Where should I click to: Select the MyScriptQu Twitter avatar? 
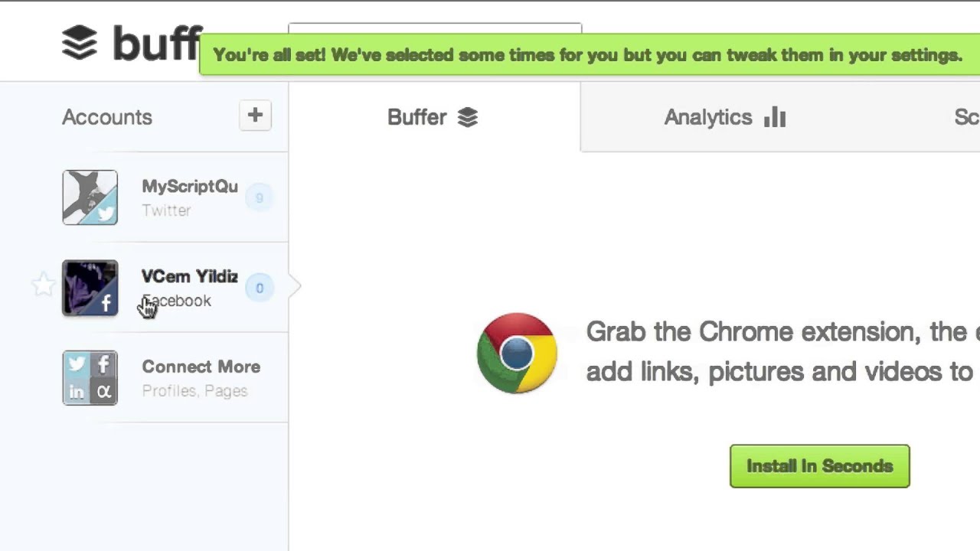point(90,197)
